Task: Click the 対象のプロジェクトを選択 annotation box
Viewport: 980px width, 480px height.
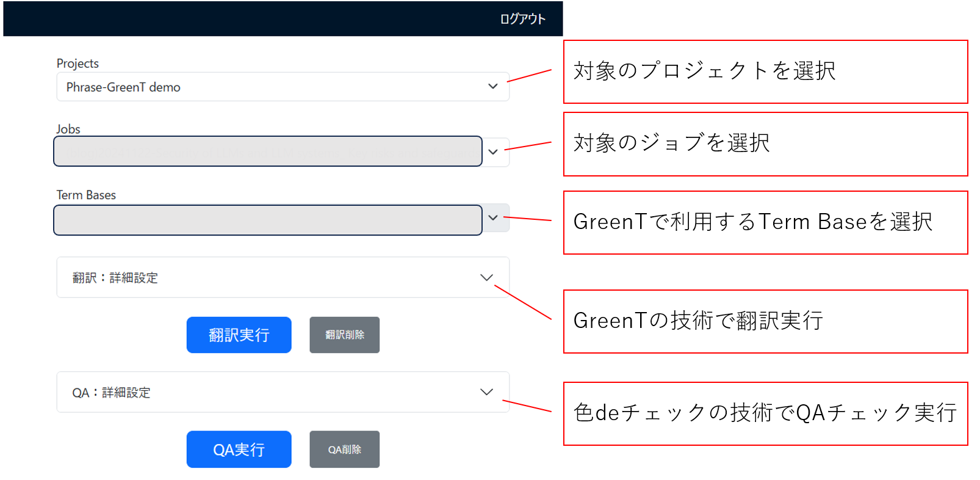Action: (765, 71)
